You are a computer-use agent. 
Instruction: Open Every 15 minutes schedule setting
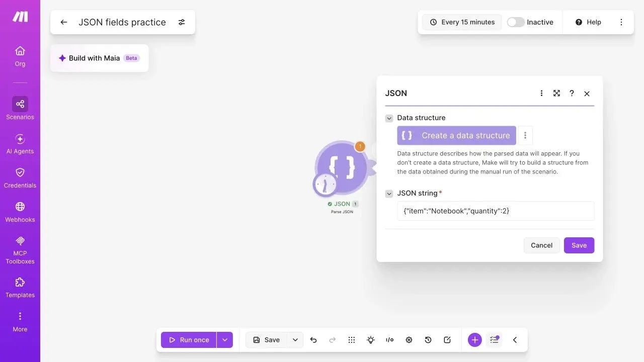coord(462,22)
